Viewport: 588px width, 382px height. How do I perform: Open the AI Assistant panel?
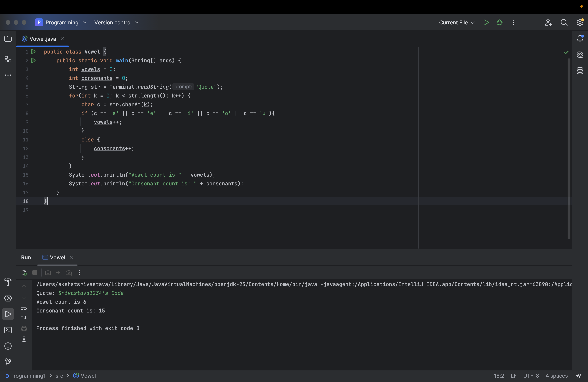[x=580, y=55]
